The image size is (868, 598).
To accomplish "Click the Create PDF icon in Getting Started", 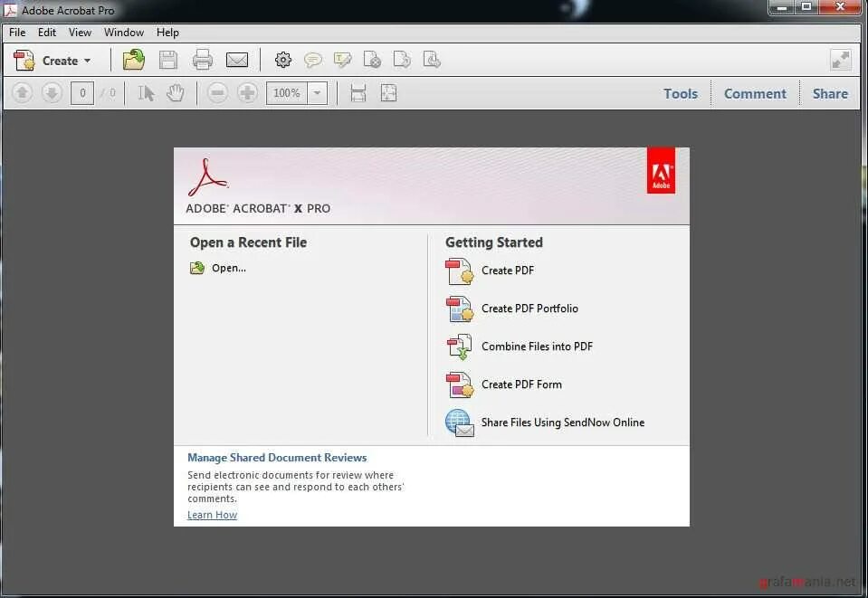I will coord(460,271).
